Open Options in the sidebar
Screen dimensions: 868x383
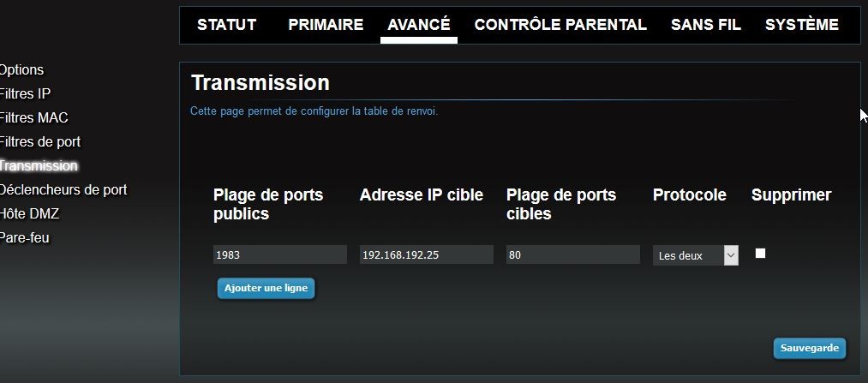click(x=21, y=70)
